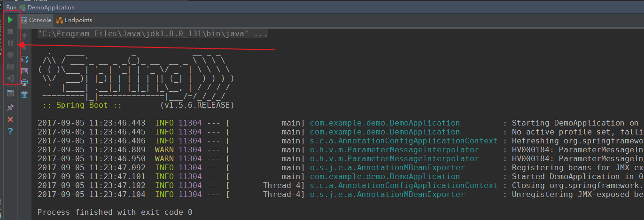Screen dimensions: 644x220
Task: Clear console with the trash icon
Action: [x=24, y=94]
